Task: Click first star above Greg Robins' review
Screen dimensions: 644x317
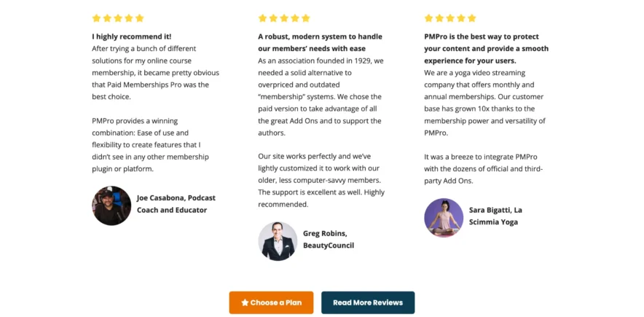Action: coord(262,18)
